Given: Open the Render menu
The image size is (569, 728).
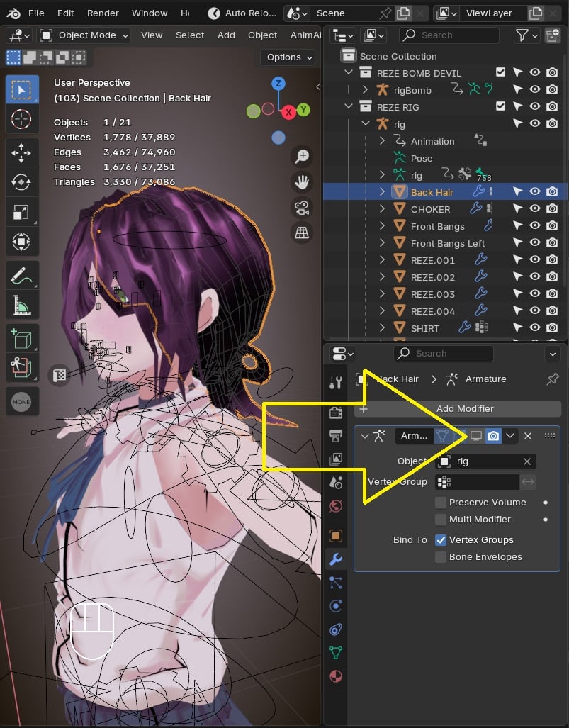Looking at the screenshot, I should [103, 13].
